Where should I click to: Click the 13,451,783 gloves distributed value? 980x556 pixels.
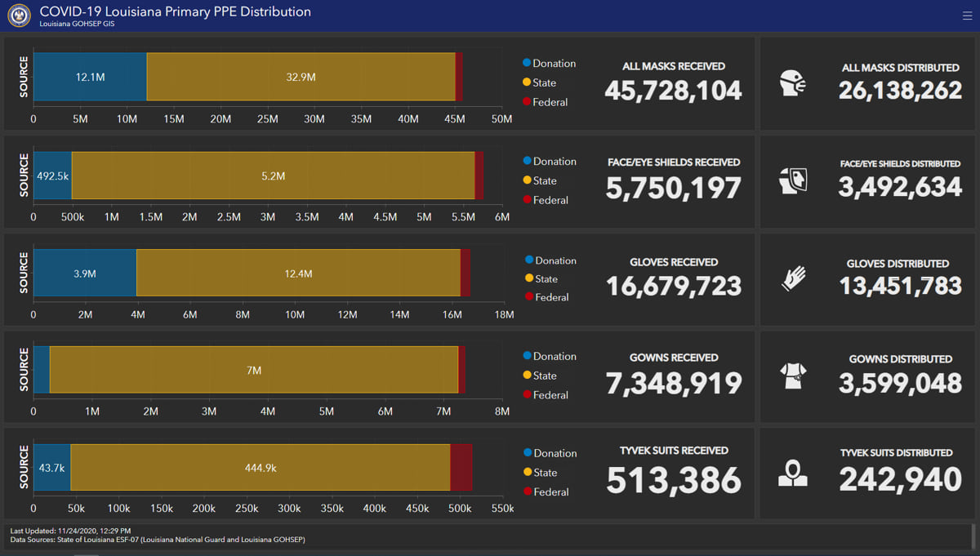900,286
